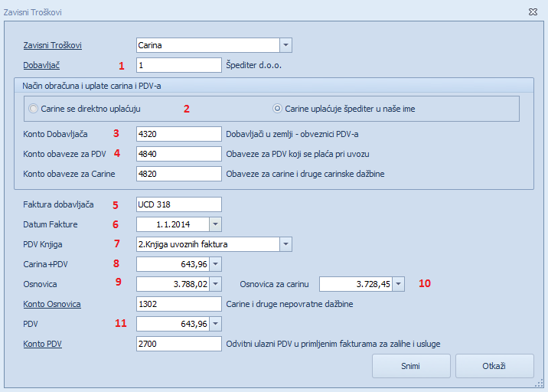Open the PDV Knjiga dropdown list
Viewport: 548px width, 392px height.
coord(285,244)
